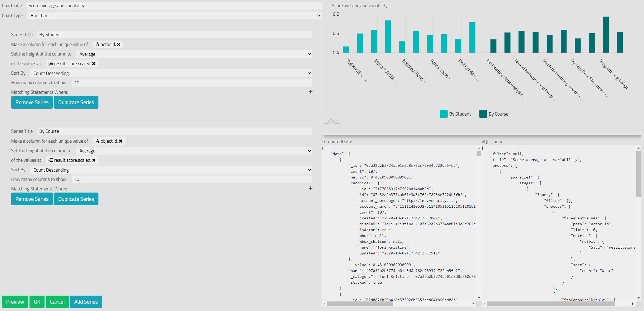Image resolution: width=644 pixels, height=311 pixels.
Task: Click the amCharts logo icon below chart
Action: pos(332,122)
